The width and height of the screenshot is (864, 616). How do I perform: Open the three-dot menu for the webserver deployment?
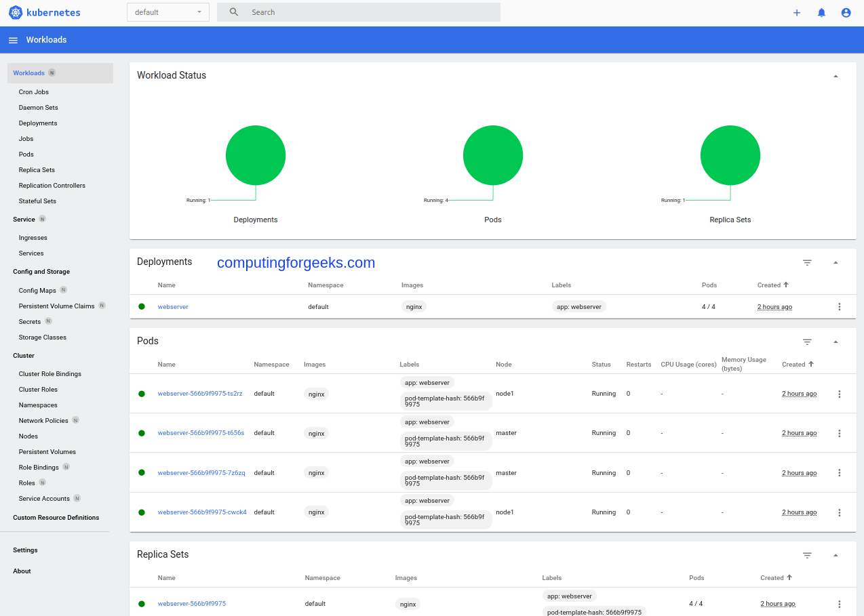(x=839, y=306)
